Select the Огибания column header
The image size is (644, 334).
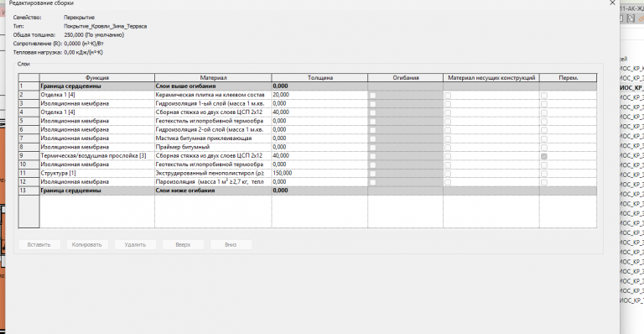[405, 78]
